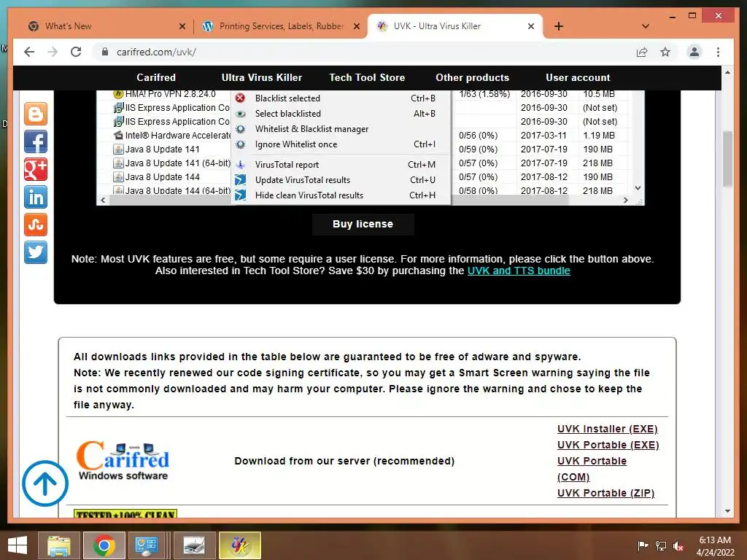Switch to Printing Services, Labels tab
This screenshot has height=560, width=747.
pyautogui.click(x=281, y=26)
